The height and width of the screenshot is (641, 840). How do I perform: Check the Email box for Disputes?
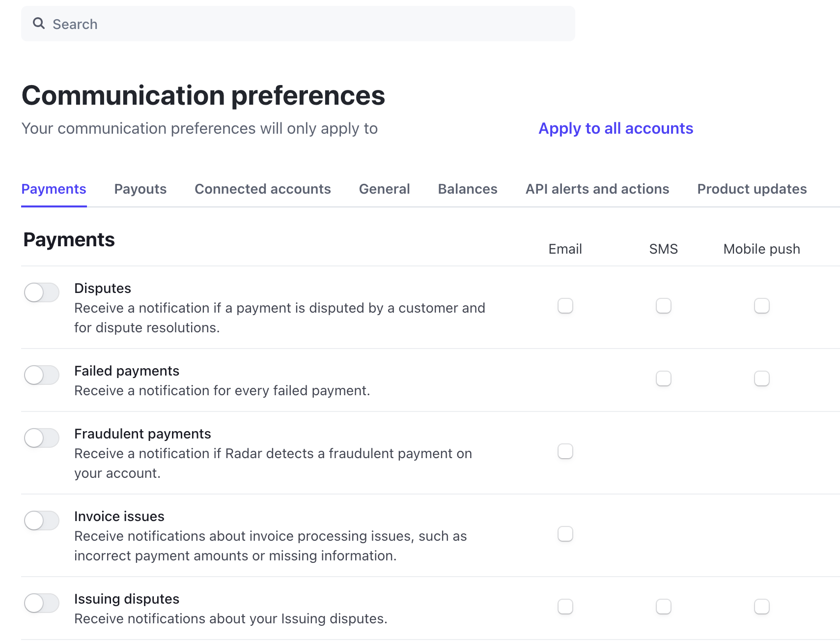(565, 306)
